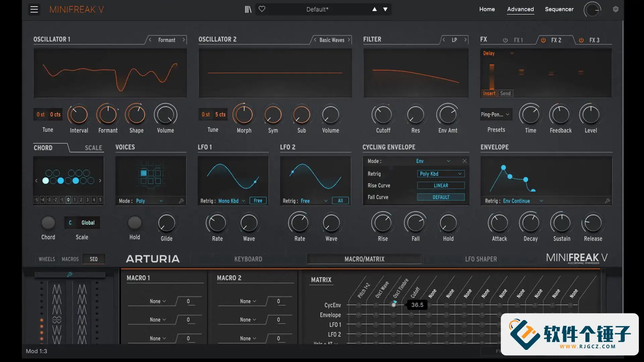
Task: Click Oscillator 2 tune 5 cts field
Action: click(x=220, y=114)
